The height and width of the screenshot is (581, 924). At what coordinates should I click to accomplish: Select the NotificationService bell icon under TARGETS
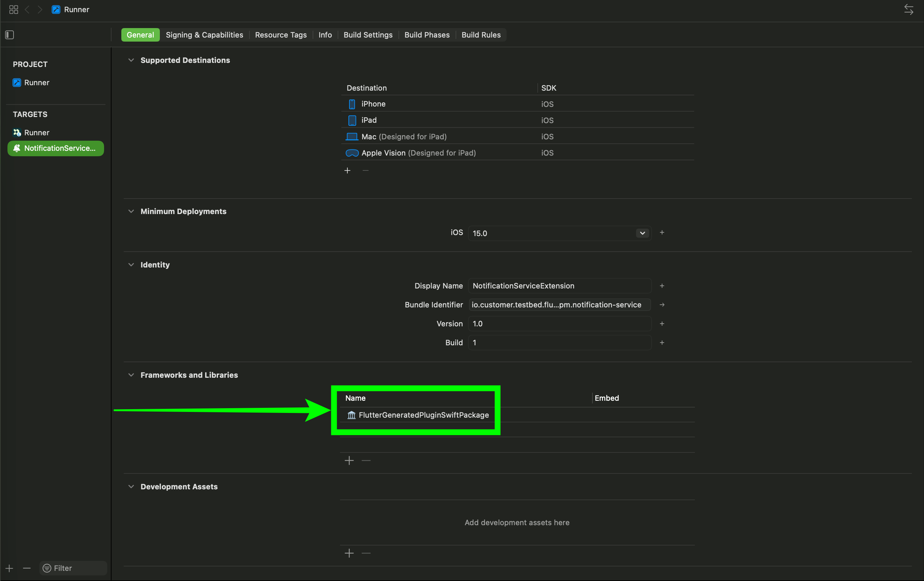[17, 148]
